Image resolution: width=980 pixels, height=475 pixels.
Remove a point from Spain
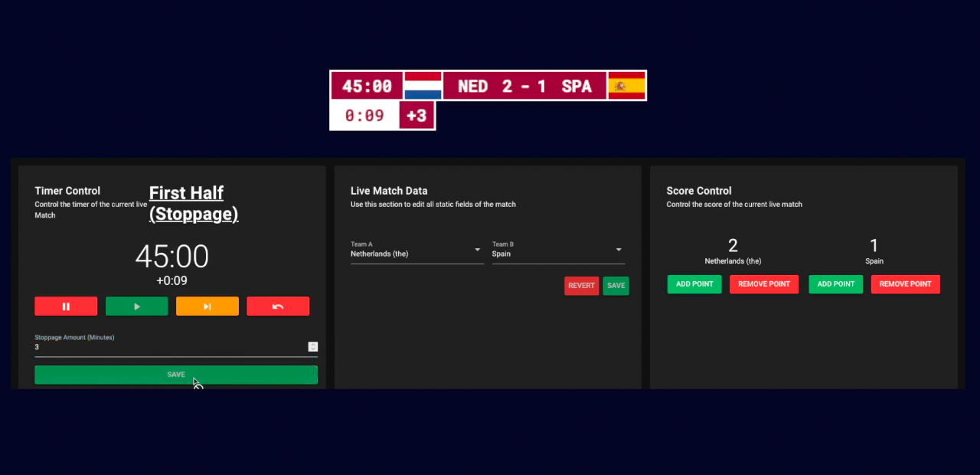pos(905,284)
